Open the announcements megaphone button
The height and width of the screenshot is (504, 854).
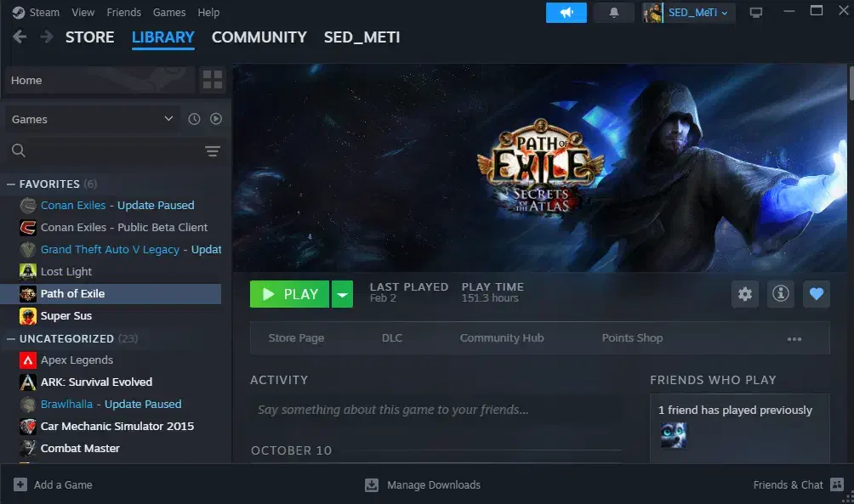pos(566,13)
